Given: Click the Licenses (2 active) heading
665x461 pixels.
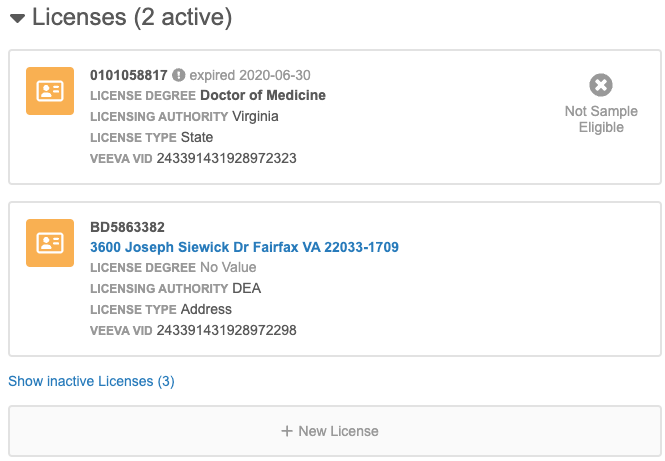Looking at the screenshot, I should [x=131, y=17].
